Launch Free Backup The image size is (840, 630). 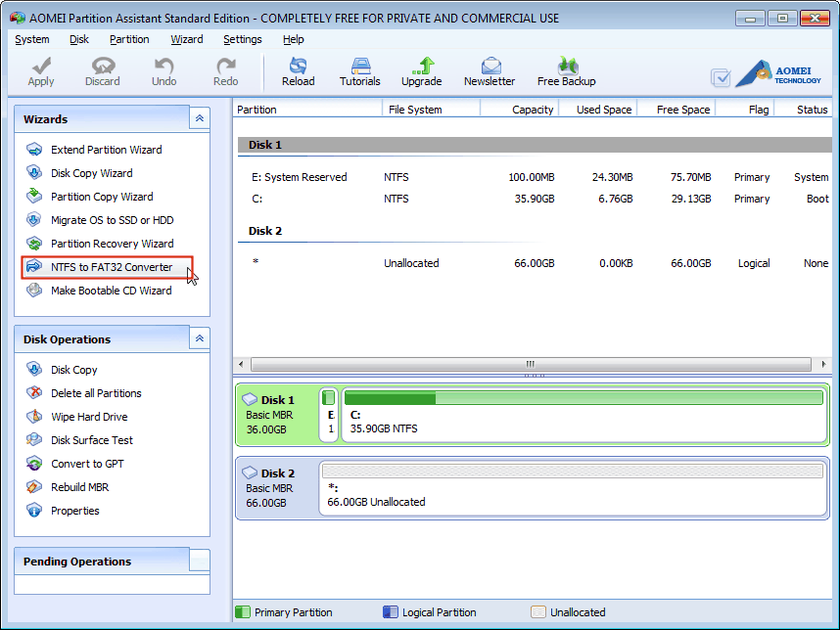coord(566,70)
